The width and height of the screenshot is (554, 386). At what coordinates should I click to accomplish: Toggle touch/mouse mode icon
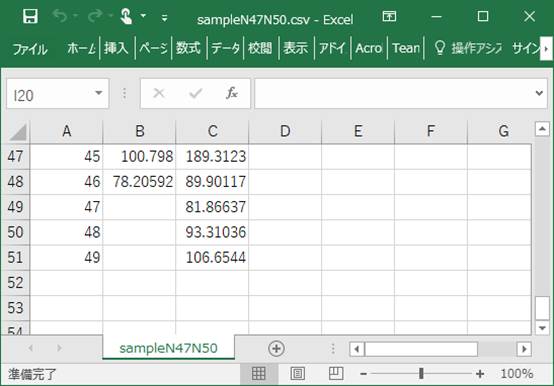(x=126, y=16)
